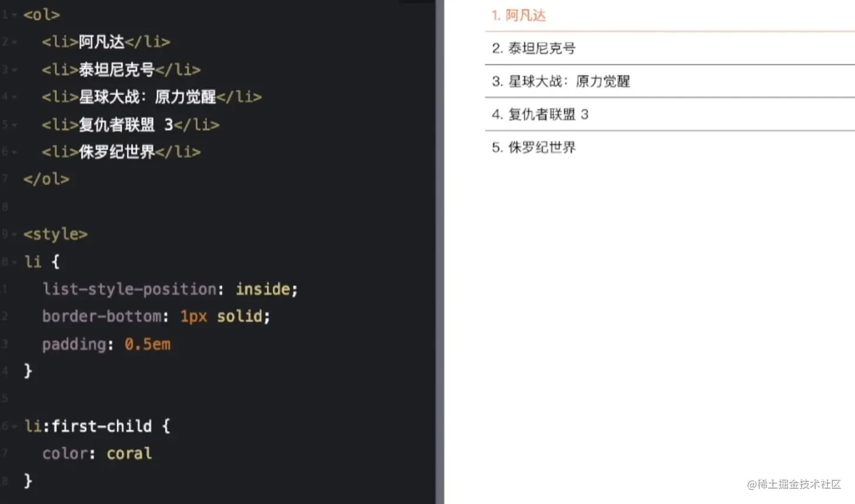Click the '0.5em' padding value

coord(148,344)
